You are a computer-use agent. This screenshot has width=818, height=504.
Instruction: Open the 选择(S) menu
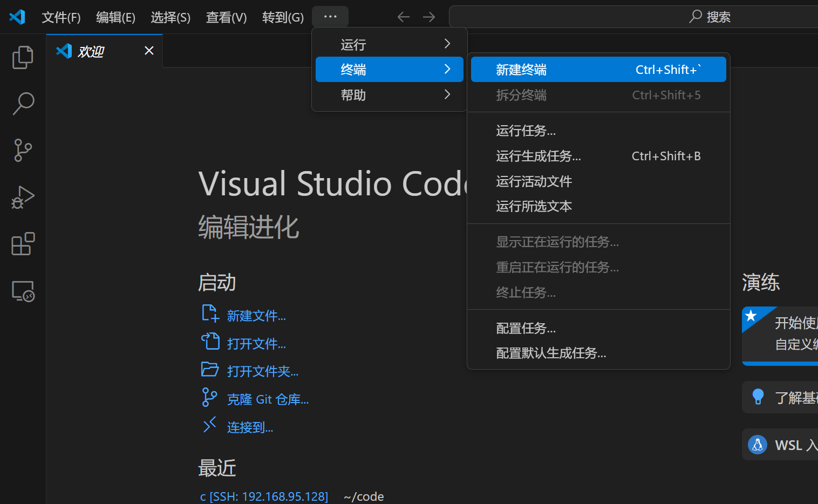pos(171,17)
